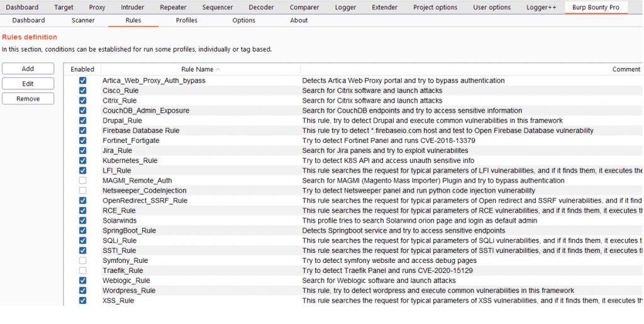Screen dimensions: 644x324
Task: Open the Scanner sub-tab
Action: [83, 20]
